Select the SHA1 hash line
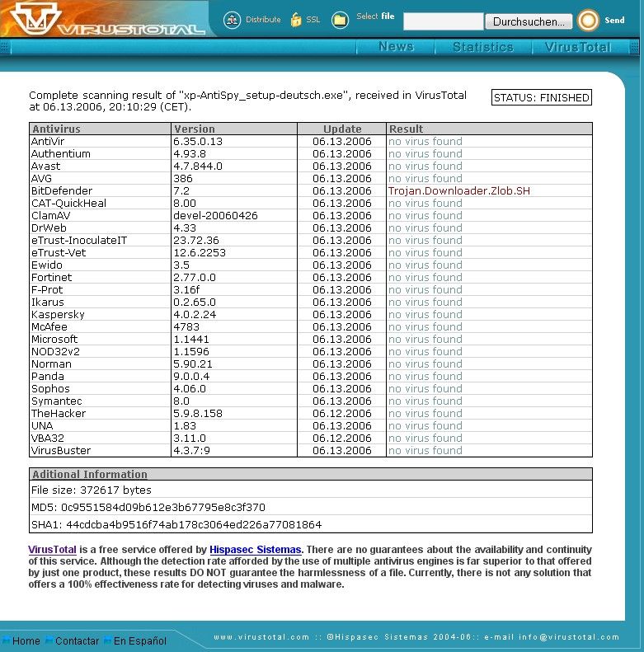 [176, 525]
